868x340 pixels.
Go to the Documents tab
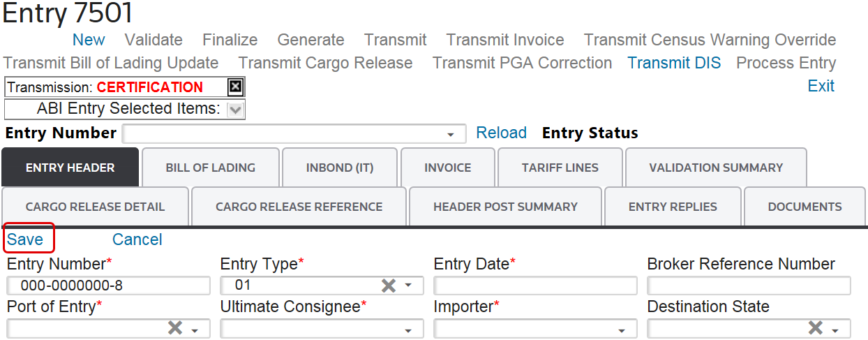[805, 207]
